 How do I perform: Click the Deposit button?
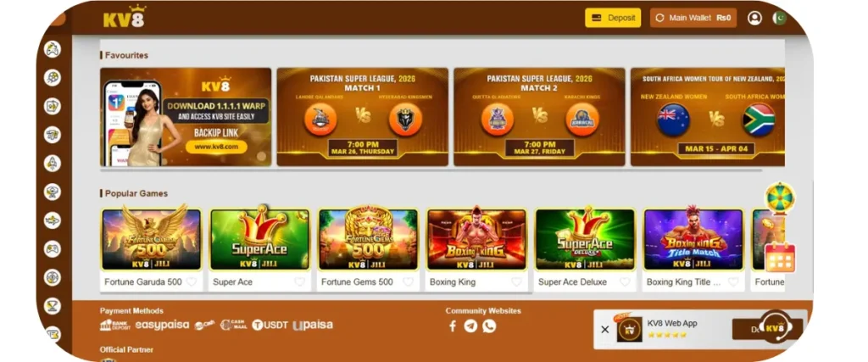[613, 18]
